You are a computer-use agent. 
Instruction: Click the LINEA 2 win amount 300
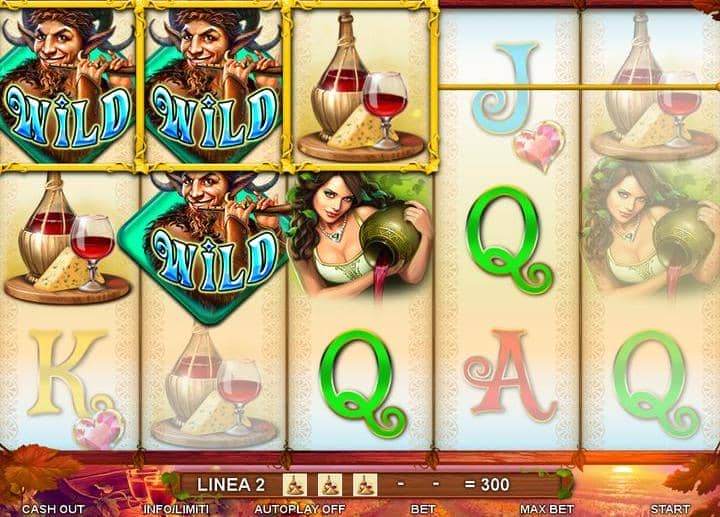click(x=487, y=484)
